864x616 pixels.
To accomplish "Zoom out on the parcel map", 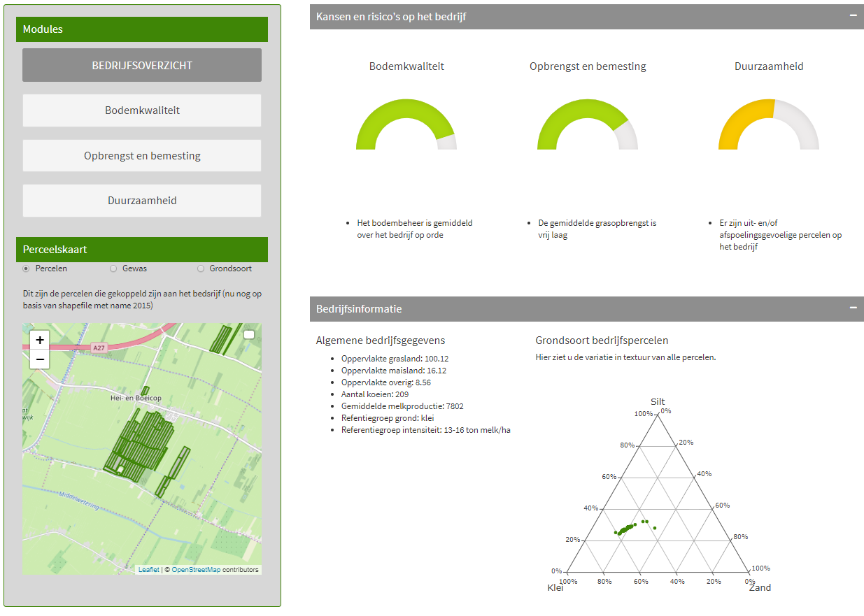I will (x=40, y=359).
